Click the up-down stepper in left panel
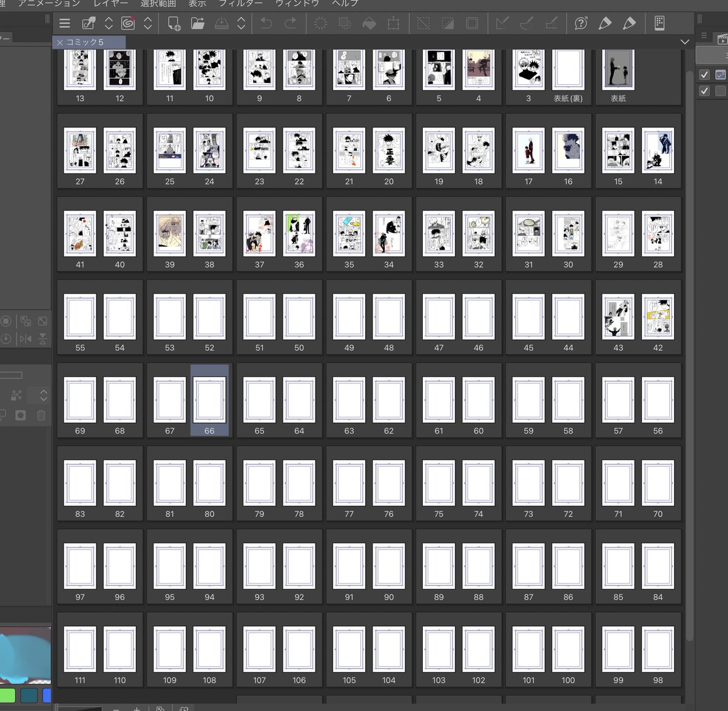728x711 pixels. pyautogui.click(x=44, y=396)
